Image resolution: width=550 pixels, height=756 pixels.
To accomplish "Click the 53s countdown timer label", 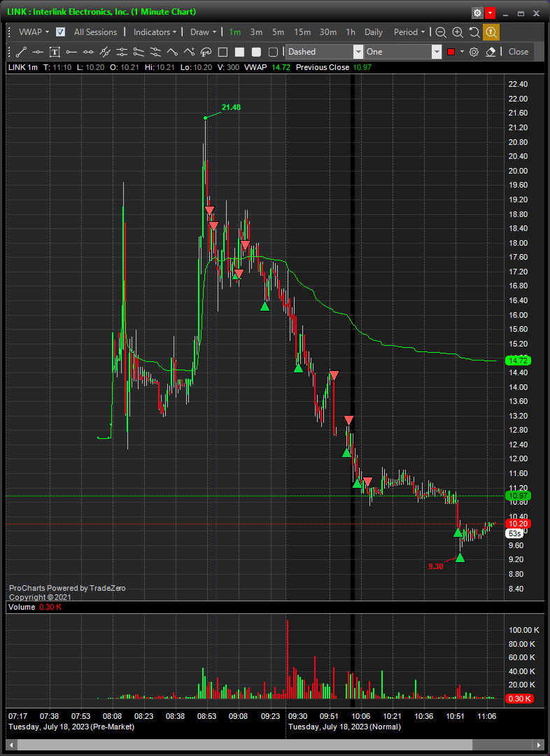I will [514, 533].
